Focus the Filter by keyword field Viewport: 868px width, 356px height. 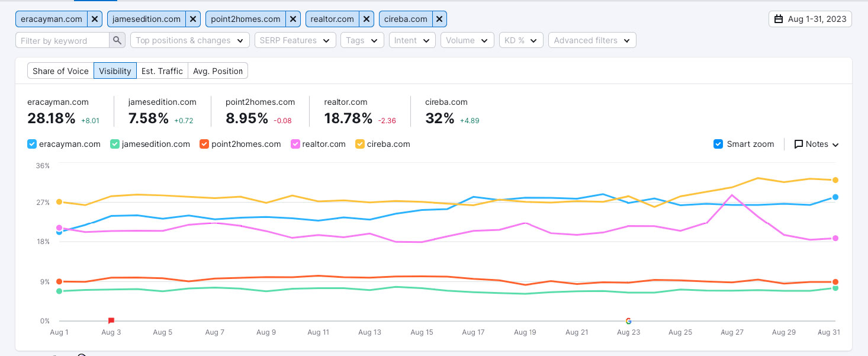tap(62, 40)
